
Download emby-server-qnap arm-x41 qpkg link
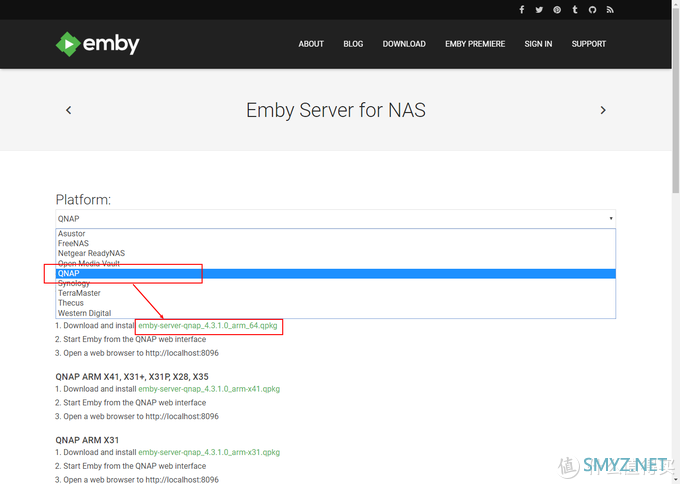209,389
